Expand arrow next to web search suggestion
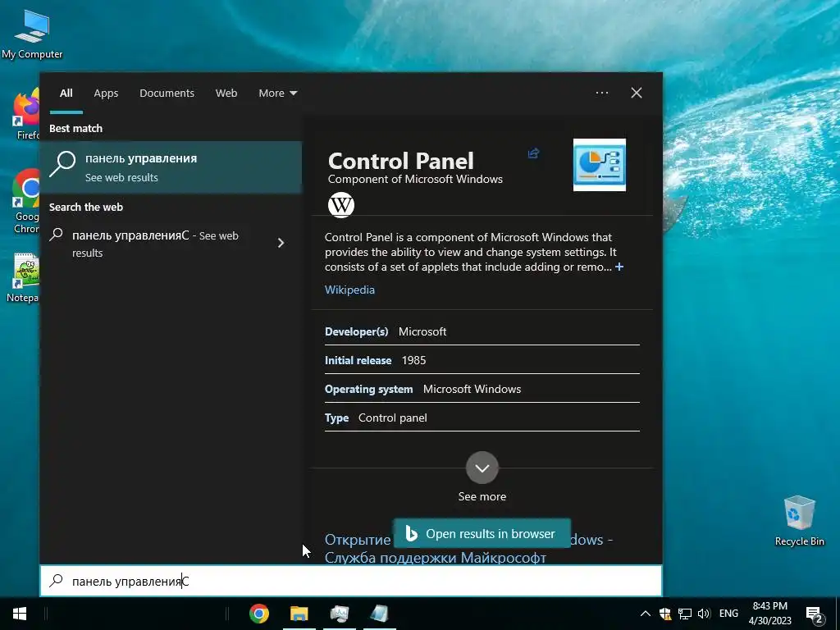The image size is (840, 630). pos(281,243)
